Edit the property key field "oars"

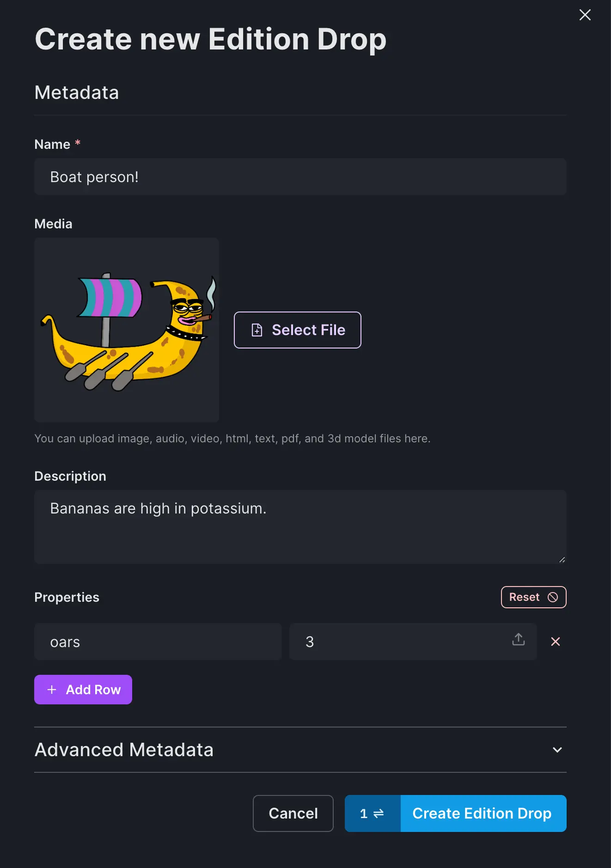[x=158, y=642]
